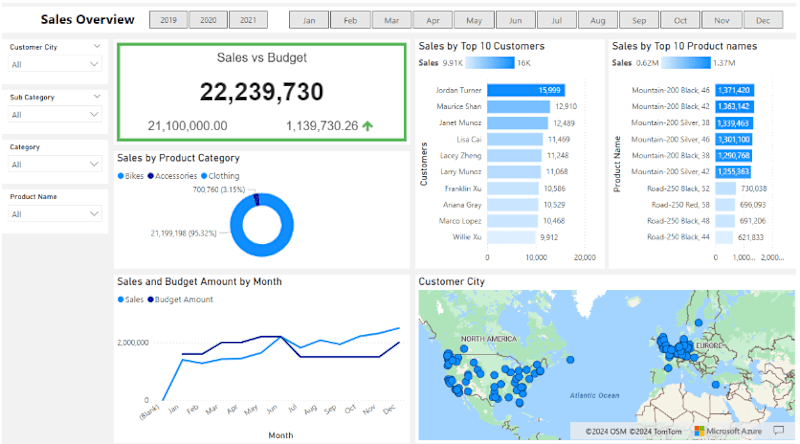The width and height of the screenshot is (800, 444).
Task: Select Larry Munoz customer bar
Action: click(514, 171)
